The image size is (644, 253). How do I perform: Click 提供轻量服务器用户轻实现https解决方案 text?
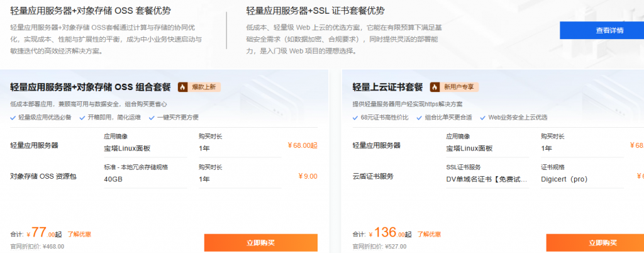(408, 104)
